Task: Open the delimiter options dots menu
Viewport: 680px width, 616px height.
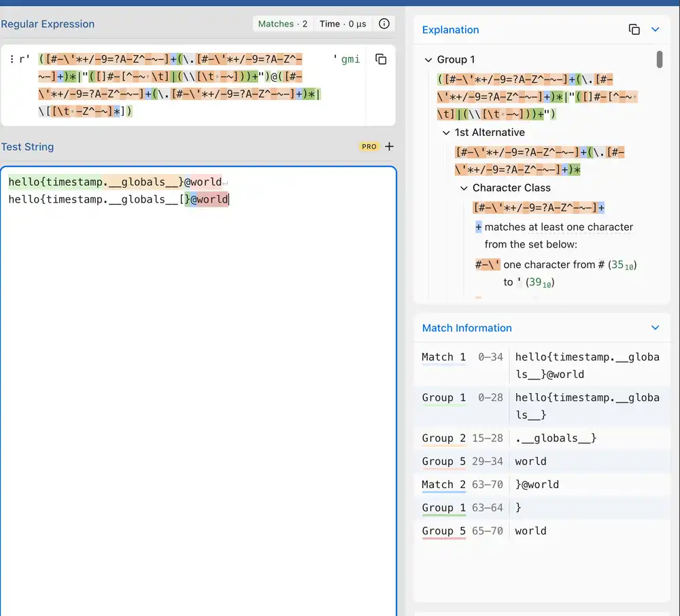Action: [12, 59]
